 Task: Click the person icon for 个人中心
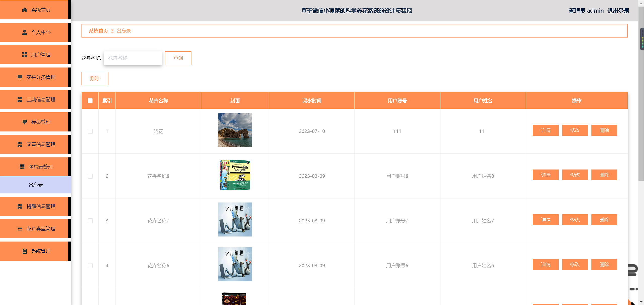tap(25, 32)
